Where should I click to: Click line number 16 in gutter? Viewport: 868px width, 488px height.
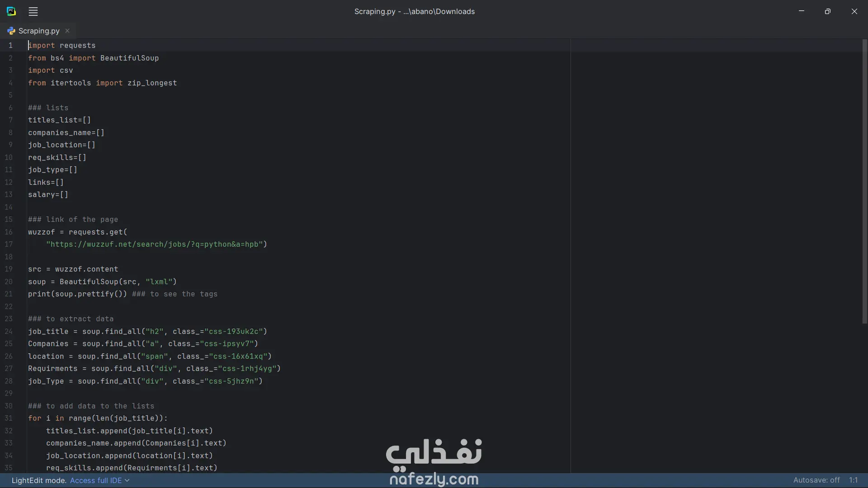9,232
